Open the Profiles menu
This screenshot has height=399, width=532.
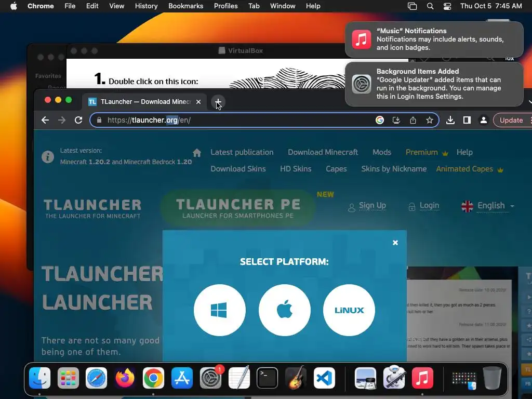[225, 6]
